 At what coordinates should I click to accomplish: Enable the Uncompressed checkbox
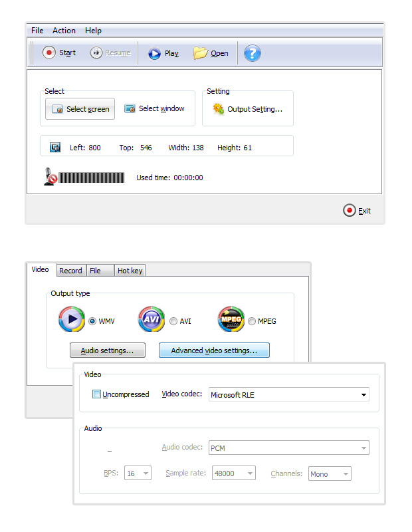point(97,394)
